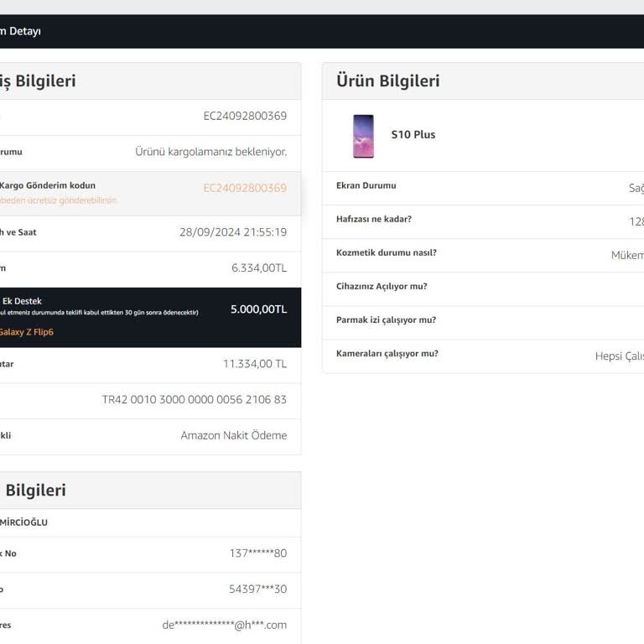The image size is (644, 644).
Task: Click the Ek Destek label
Action: 22,301
